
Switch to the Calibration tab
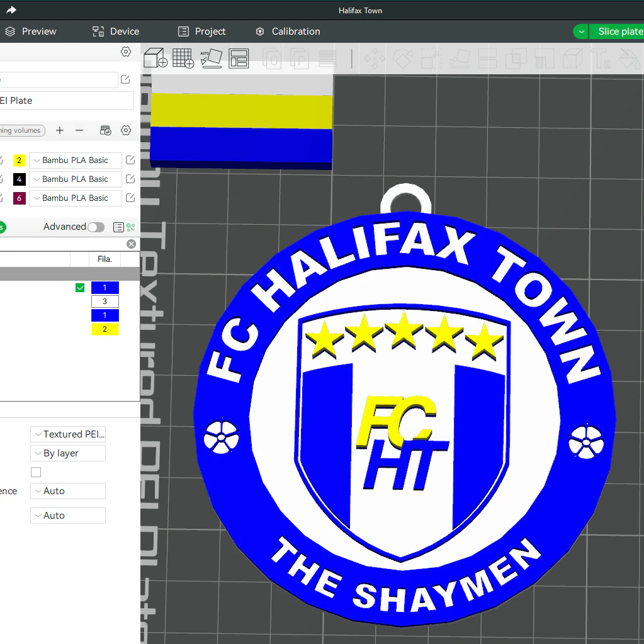pyautogui.click(x=288, y=31)
